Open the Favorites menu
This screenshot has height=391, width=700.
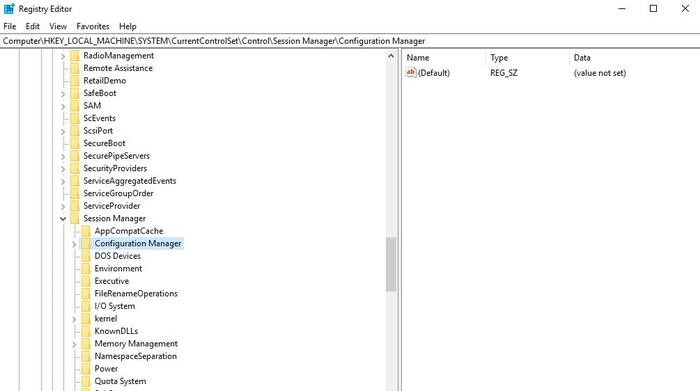pos(92,26)
